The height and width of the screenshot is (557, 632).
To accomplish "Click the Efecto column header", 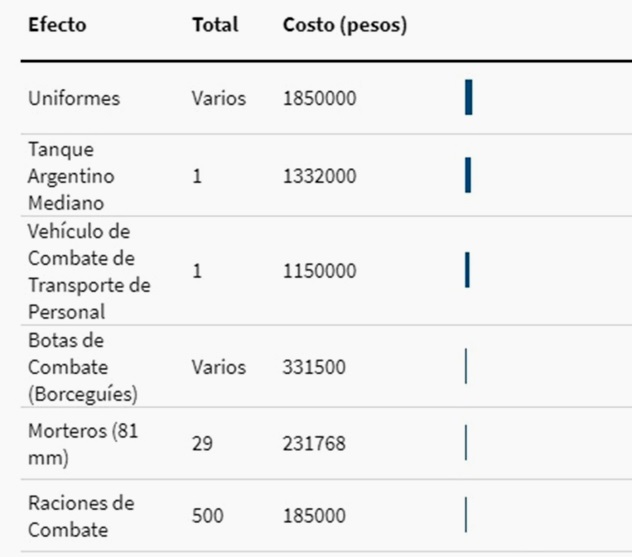I will (57, 26).
